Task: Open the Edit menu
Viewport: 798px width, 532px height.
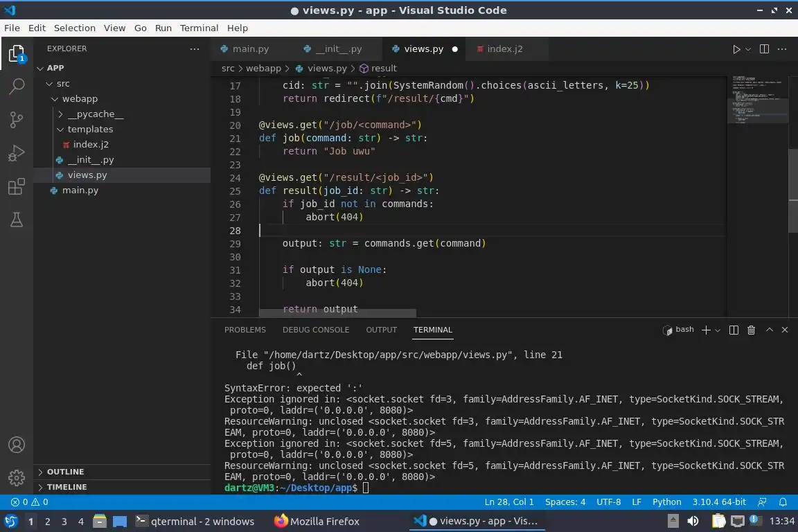Action: coord(37,28)
